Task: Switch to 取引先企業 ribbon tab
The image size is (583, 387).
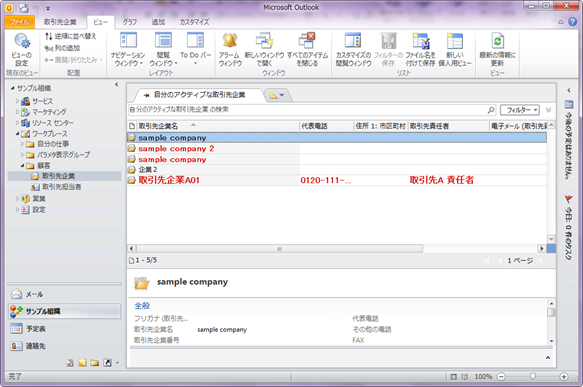Action: coord(60,22)
